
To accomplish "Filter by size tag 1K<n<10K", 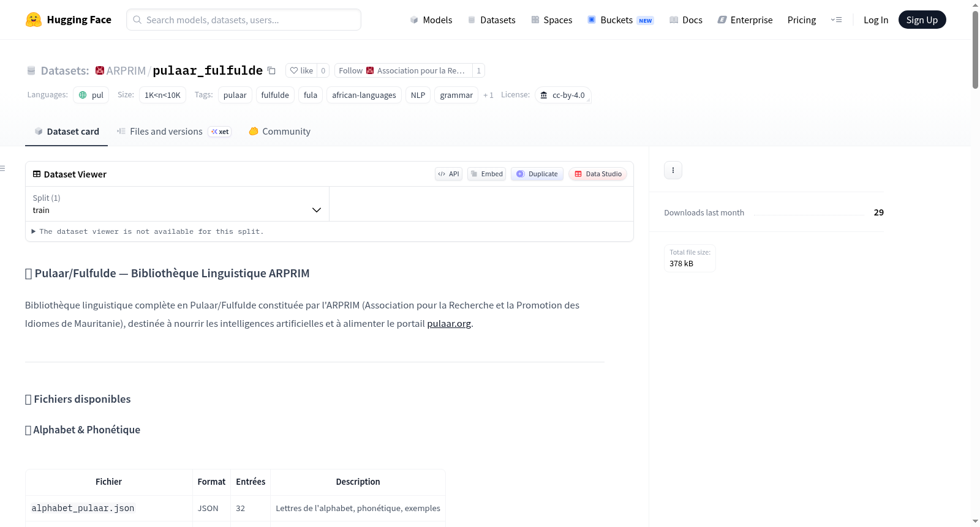I will tap(162, 95).
